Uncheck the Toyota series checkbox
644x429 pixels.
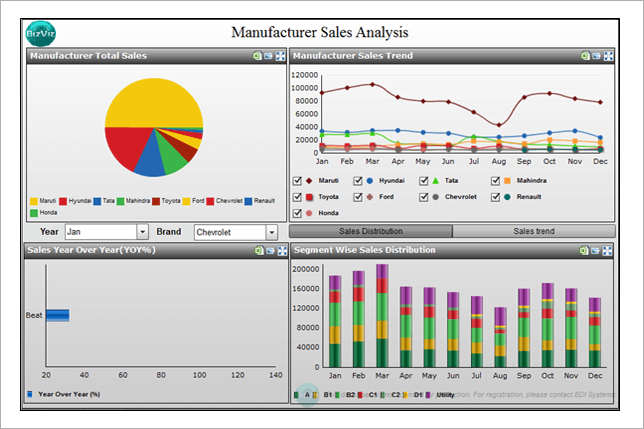[x=297, y=197]
